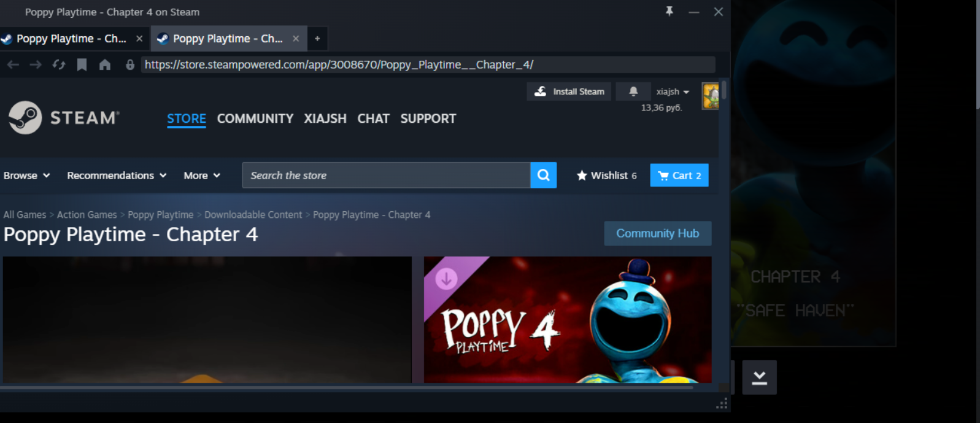Click the Install Steam button
Viewport: 980px width, 423px height.
click(569, 91)
